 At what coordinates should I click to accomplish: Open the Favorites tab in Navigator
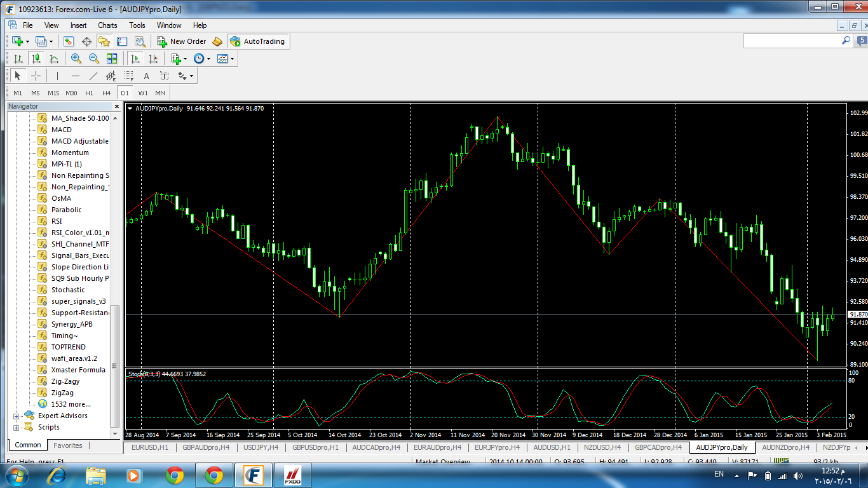[x=67, y=445]
